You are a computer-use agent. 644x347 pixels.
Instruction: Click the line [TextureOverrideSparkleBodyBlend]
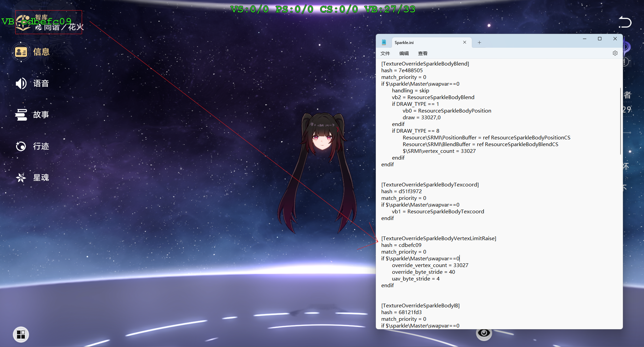click(425, 64)
